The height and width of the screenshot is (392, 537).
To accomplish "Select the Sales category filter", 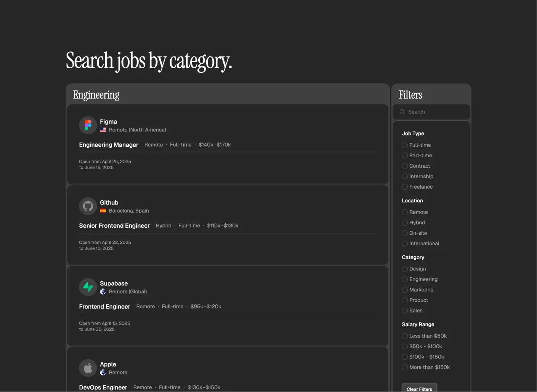I will point(405,311).
